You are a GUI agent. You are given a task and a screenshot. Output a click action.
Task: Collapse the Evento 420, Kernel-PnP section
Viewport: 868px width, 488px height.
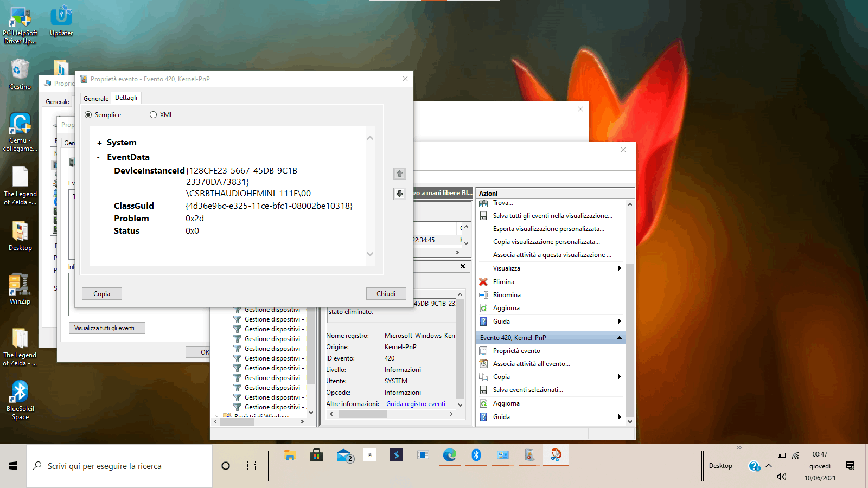[x=619, y=338]
